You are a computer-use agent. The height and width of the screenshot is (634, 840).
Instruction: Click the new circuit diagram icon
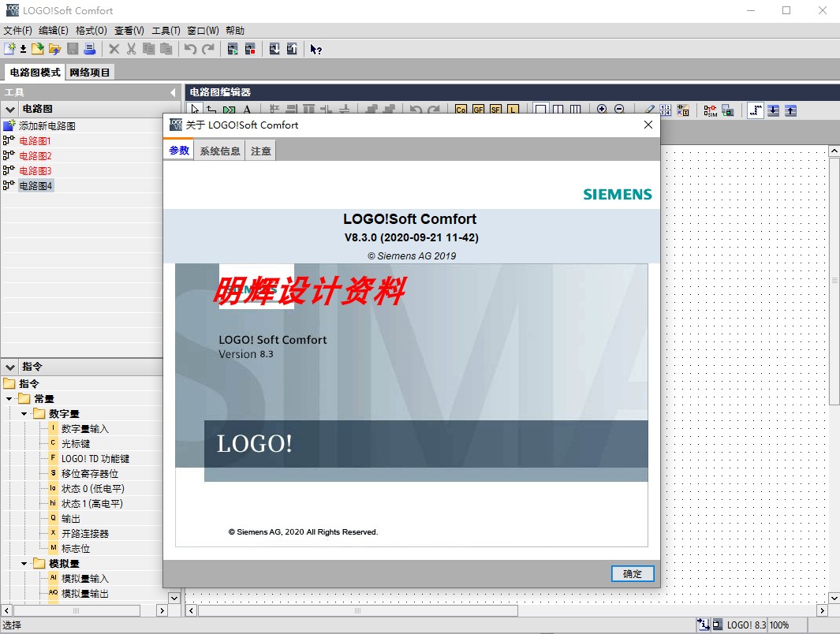point(9,49)
